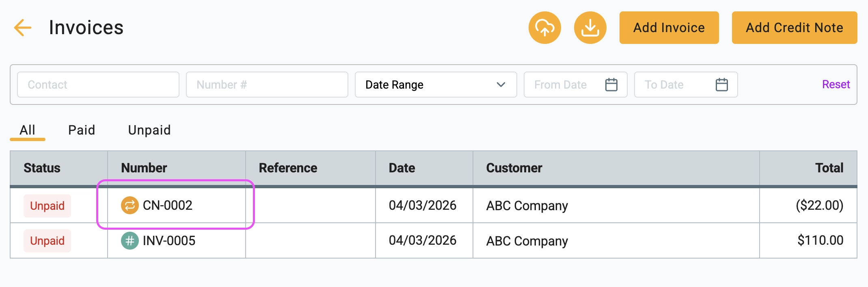Click the $110.00 total amount
Image resolution: width=868 pixels, height=287 pixels.
click(820, 240)
